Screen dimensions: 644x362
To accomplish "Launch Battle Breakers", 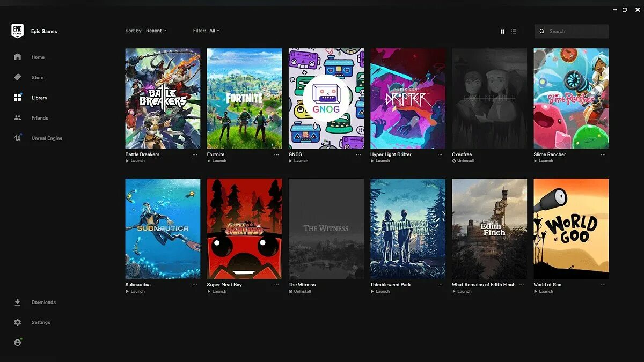I will (x=135, y=161).
